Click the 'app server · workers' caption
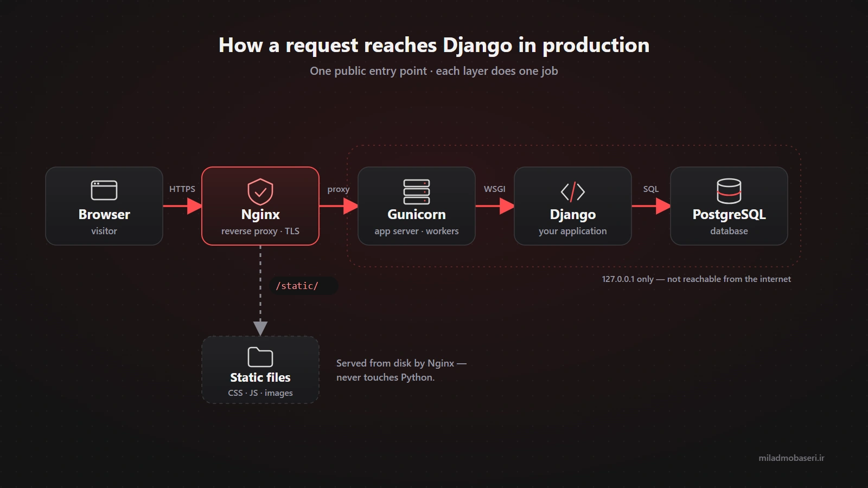The image size is (868, 488). tap(417, 231)
